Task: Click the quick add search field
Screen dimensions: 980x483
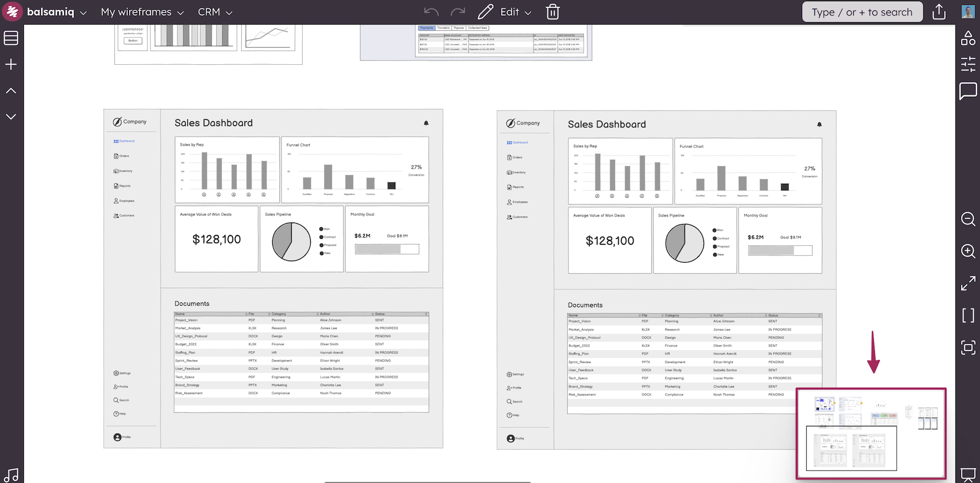Action: (x=862, y=12)
